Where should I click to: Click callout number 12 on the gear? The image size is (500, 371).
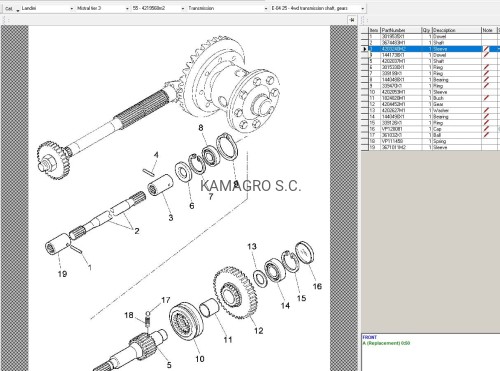259,331
